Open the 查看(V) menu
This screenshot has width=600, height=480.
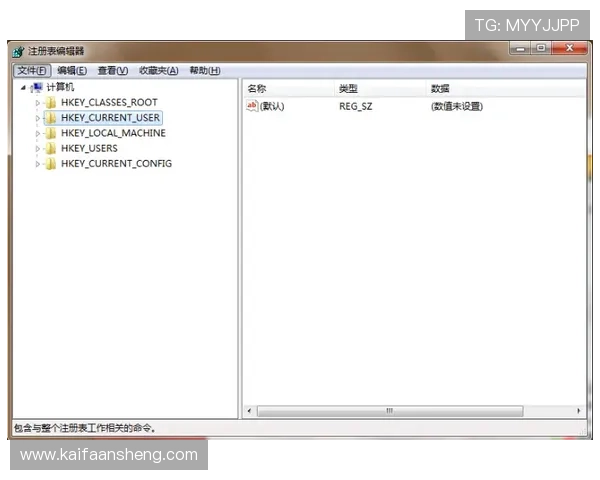click(x=113, y=71)
